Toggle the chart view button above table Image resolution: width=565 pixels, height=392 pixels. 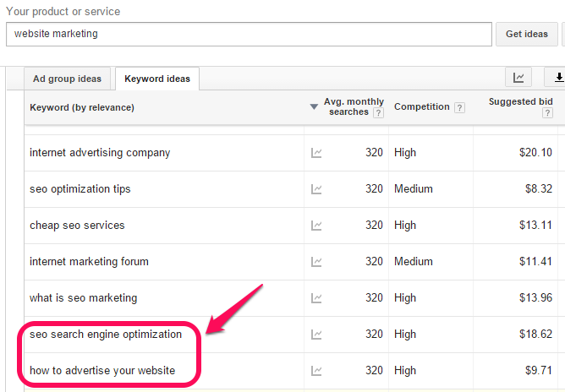click(518, 78)
